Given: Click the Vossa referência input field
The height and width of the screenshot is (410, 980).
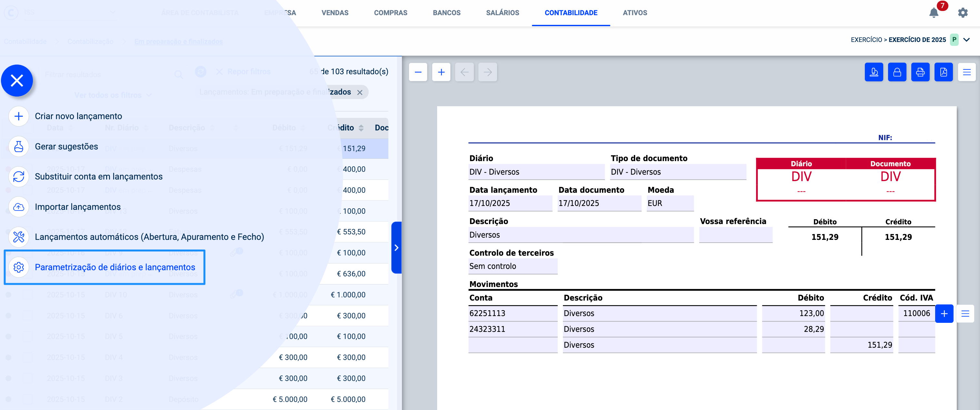Looking at the screenshot, I should tap(735, 235).
